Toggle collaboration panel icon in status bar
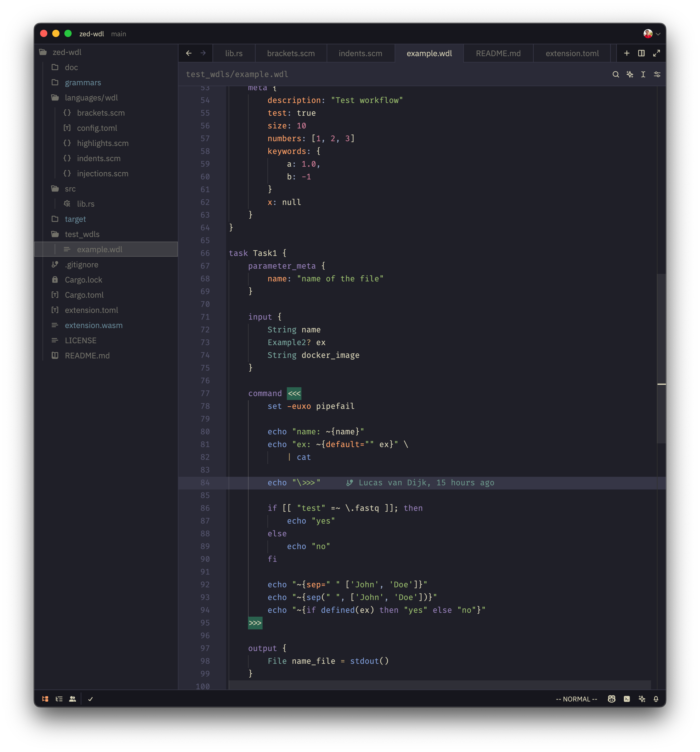Image resolution: width=700 pixels, height=752 pixels. (73, 699)
